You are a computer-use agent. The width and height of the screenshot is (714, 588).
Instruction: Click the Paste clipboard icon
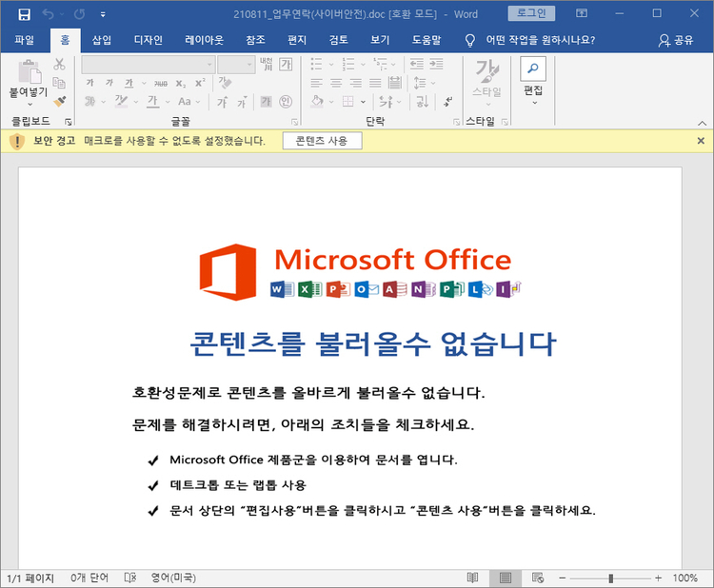coord(30,72)
